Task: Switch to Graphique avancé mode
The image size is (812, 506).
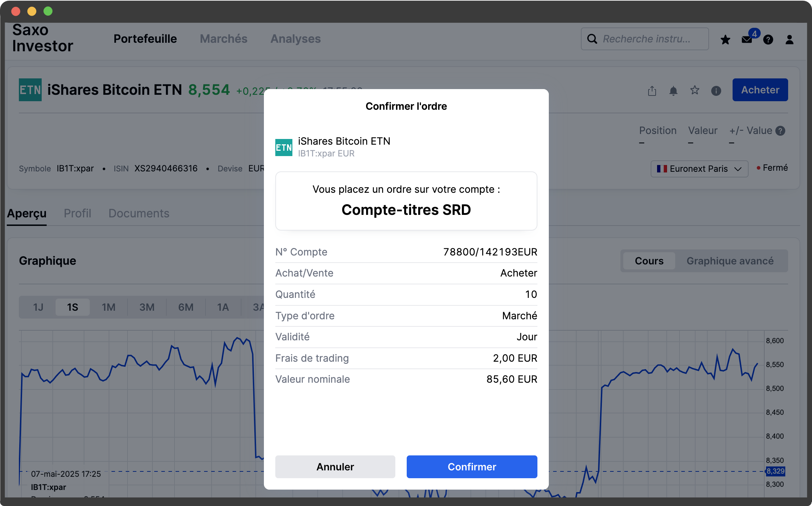Action: [x=730, y=261]
